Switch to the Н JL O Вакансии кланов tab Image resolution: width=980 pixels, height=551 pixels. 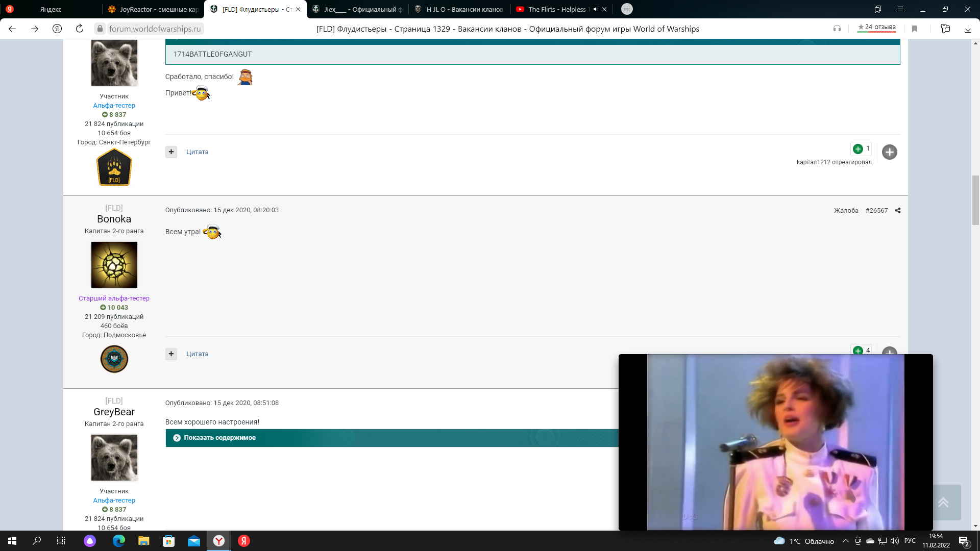tap(459, 9)
